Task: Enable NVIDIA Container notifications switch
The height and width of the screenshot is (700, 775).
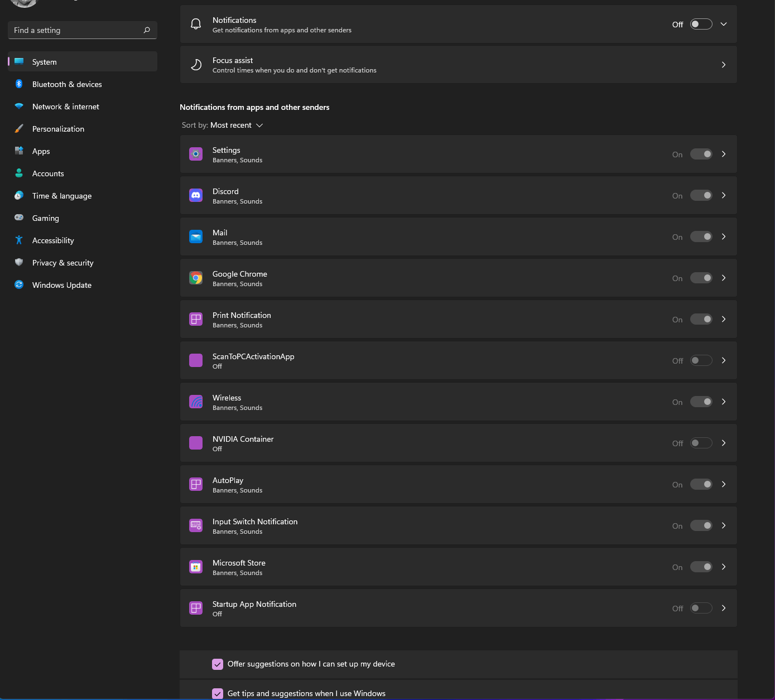Action: click(x=701, y=443)
